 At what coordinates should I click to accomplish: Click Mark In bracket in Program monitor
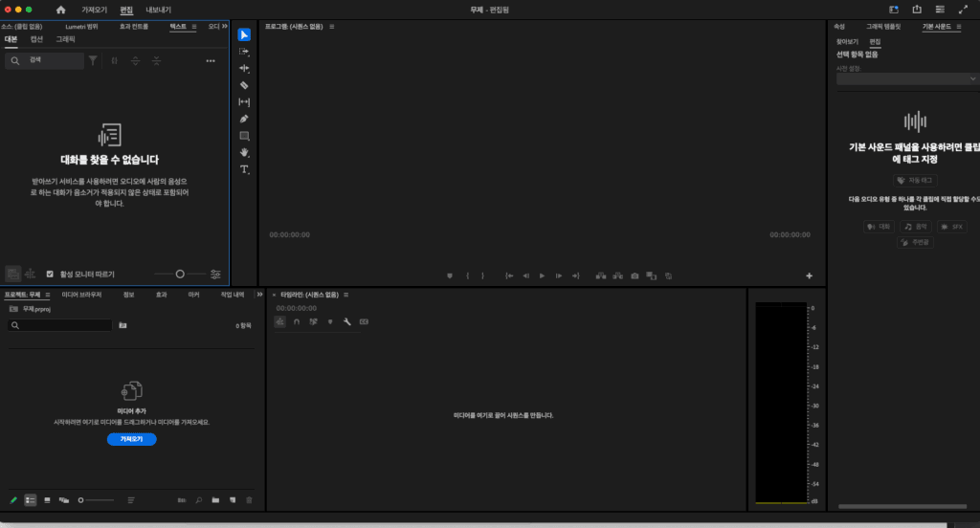coord(467,275)
